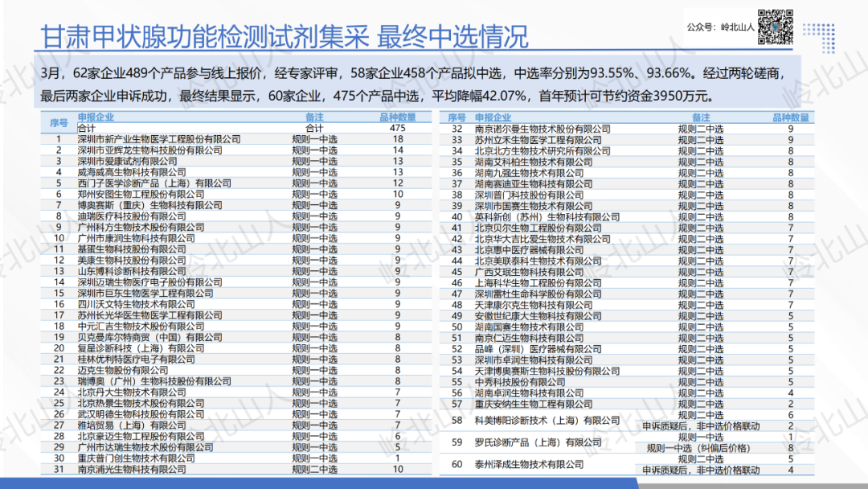The image size is (868, 489).
Task: Select the entry 基蛋生物科技股份有限公司
Action: [x=132, y=249]
